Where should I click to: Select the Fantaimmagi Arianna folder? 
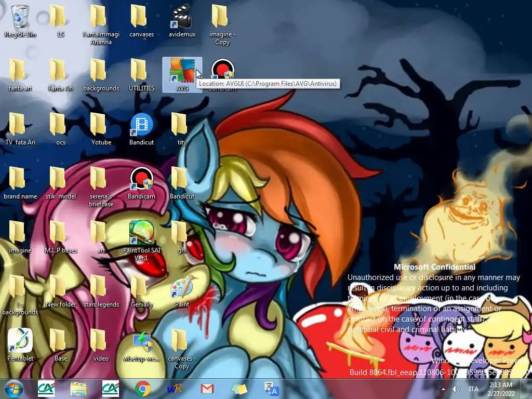(x=101, y=24)
